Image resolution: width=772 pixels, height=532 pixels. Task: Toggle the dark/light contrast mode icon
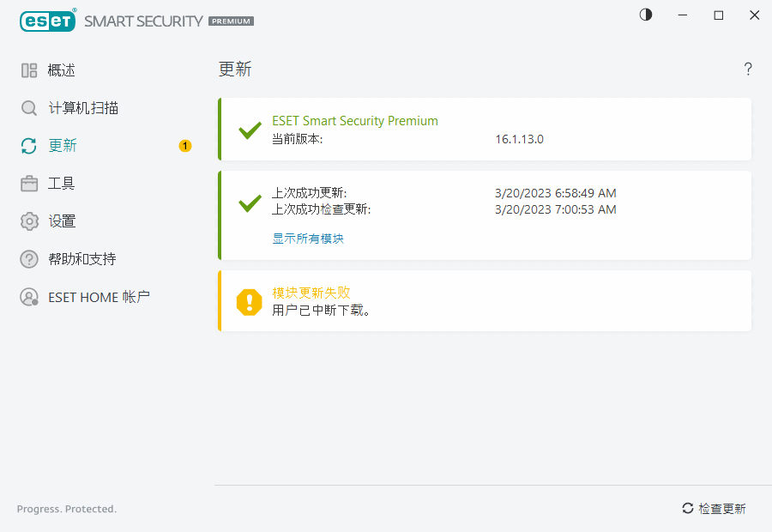pyautogui.click(x=646, y=15)
